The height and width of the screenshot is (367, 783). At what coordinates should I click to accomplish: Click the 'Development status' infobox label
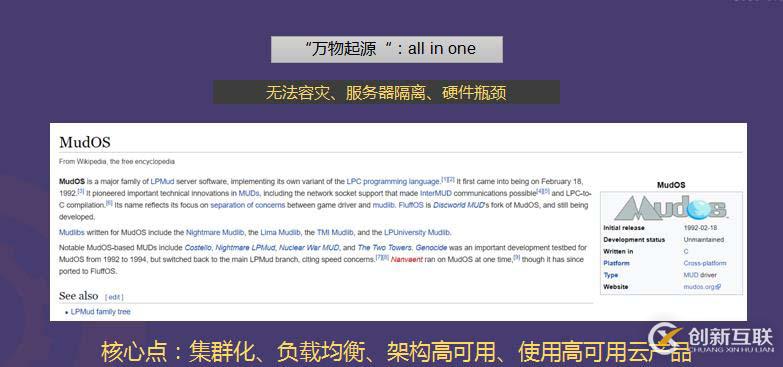(x=634, y=240)
